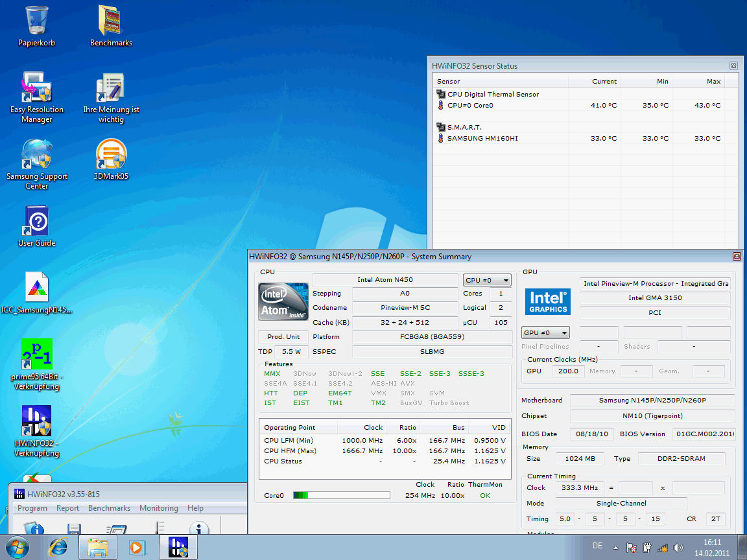Click the 08/18/10 BIOS date field
The height and width of the screenshot is (560, 747).
[x=591, y=434]
